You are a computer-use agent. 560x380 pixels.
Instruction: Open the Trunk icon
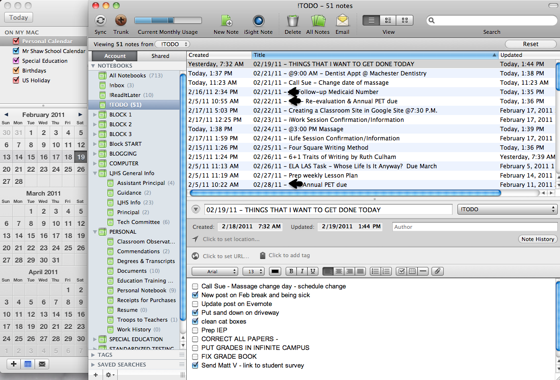121,20
